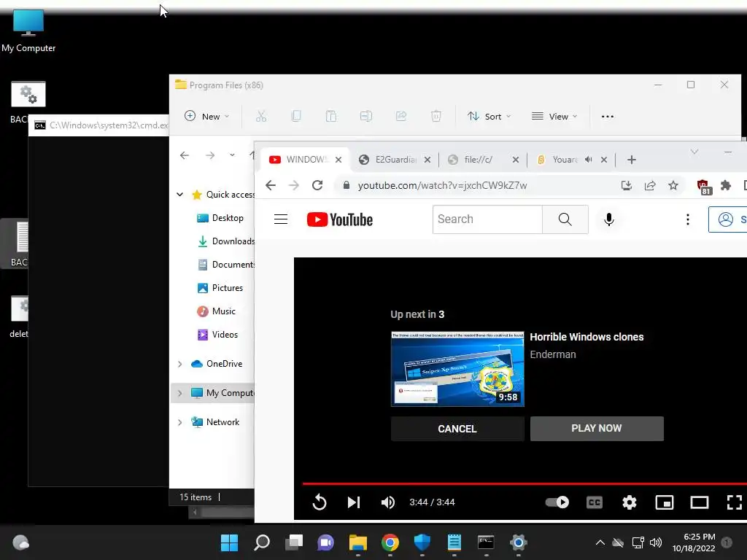Open the uBlock extension icon showing 81
Viewport: 747px width, 560px height.
tap(704, 187)
